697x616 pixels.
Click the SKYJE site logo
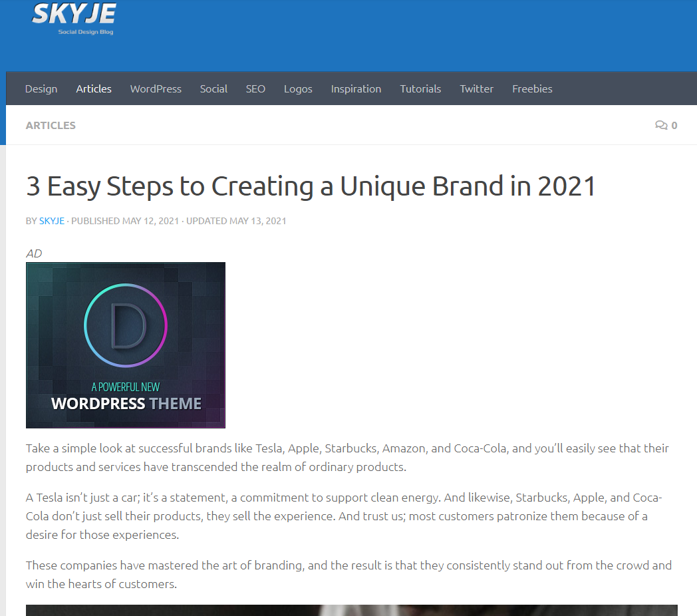[x=74, y=18]
